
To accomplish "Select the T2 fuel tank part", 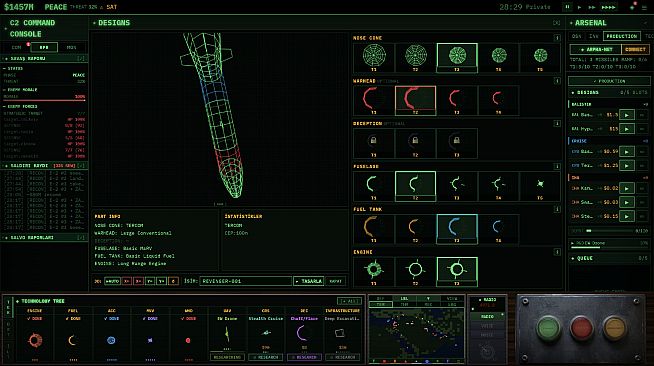I will tap(415, 229).
